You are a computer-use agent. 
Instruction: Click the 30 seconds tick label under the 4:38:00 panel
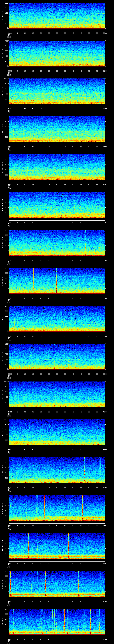pos(57,374)
